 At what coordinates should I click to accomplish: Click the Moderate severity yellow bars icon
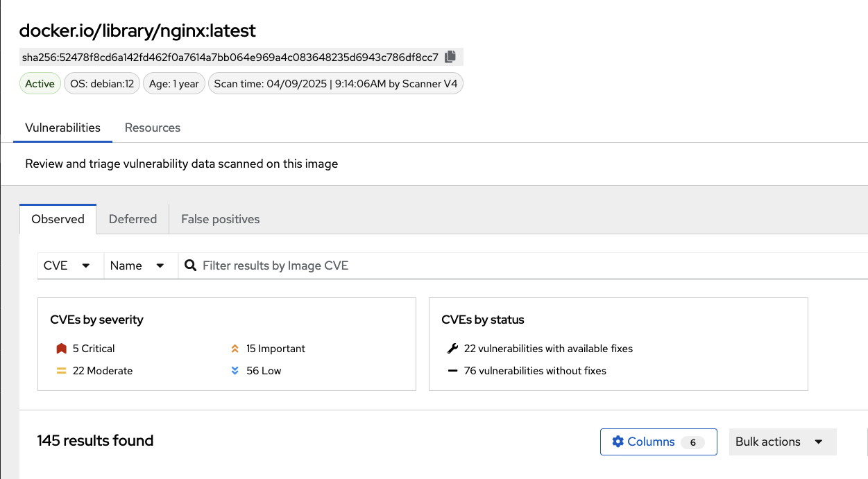pyautogui.click(x=61, y=371)
